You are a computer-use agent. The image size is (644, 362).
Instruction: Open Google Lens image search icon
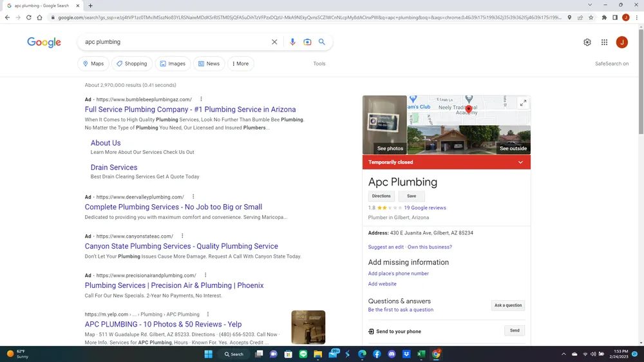point(307,42)
